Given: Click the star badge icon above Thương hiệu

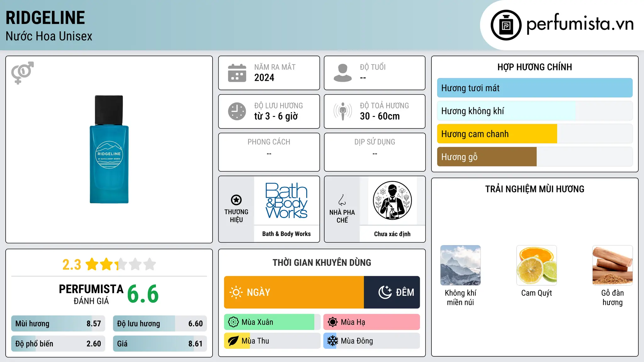Looking at the screenshot, I should (x=236, y=200).
